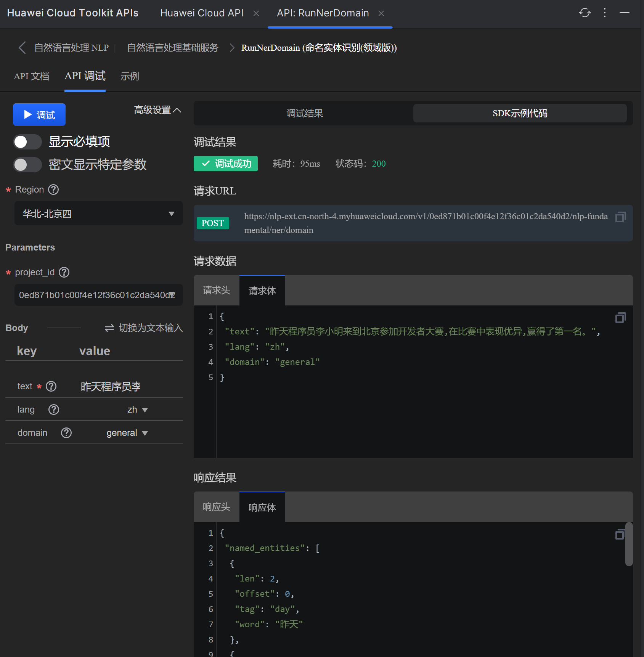
Task: Click the lang parameter help icon
Action: coord(54,410)
